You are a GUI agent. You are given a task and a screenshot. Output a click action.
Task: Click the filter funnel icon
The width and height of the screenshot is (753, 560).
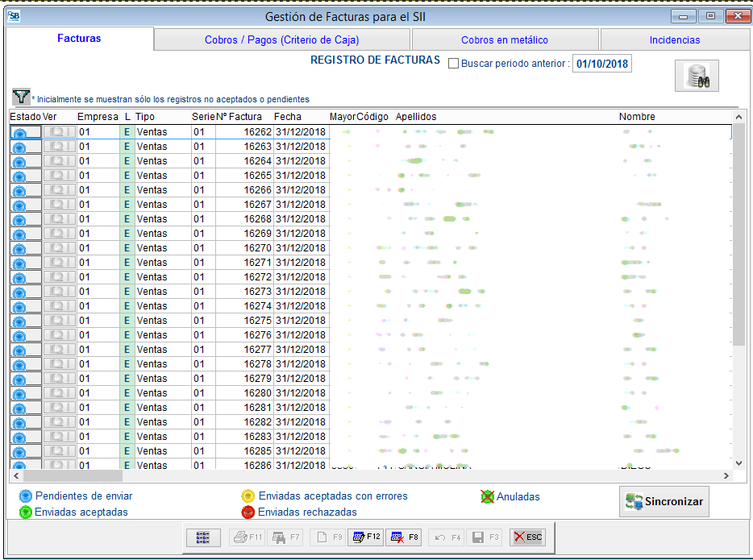click(21, 97)
